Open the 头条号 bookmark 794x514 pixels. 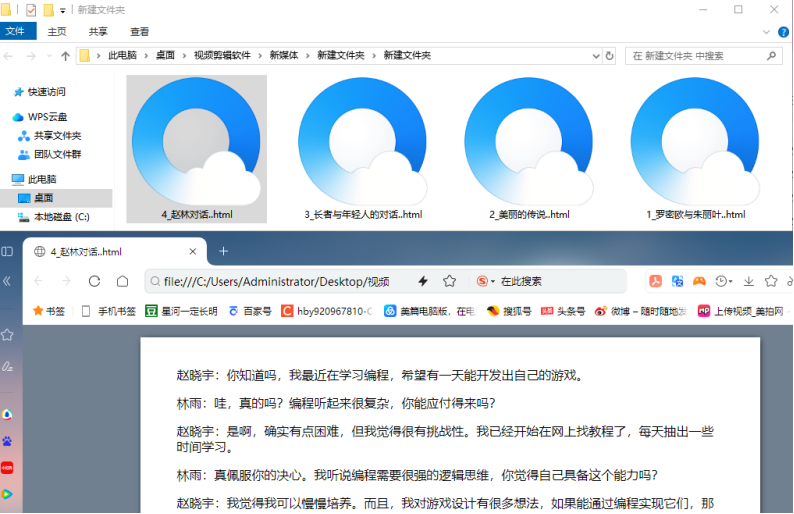click(x=563, y=311)
